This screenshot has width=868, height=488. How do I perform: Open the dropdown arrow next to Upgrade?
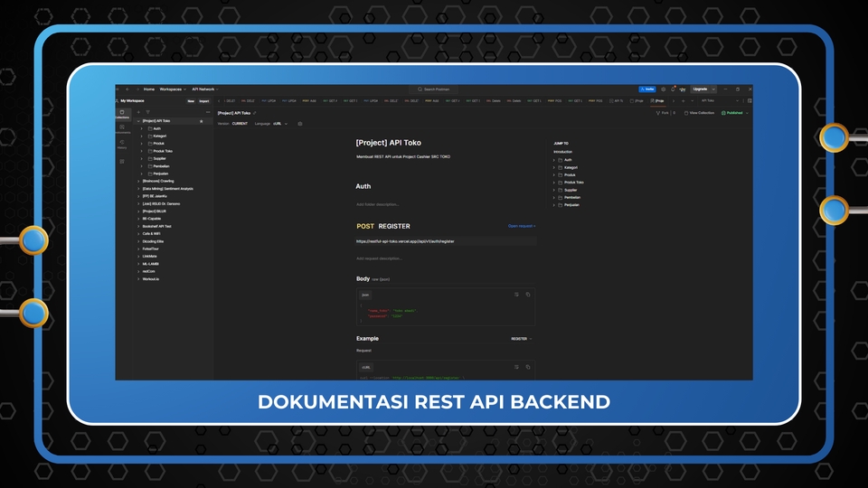pyautogui.click(x=713, y=89)
